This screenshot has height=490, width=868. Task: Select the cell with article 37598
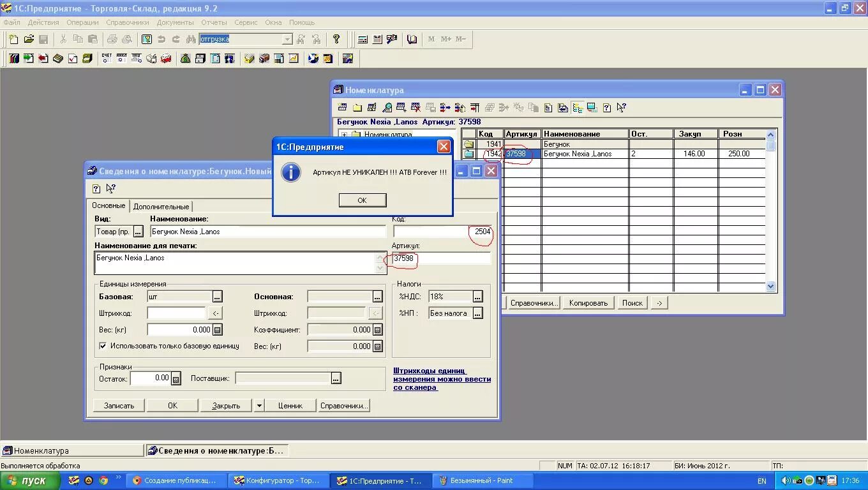(x=522, y=154)
